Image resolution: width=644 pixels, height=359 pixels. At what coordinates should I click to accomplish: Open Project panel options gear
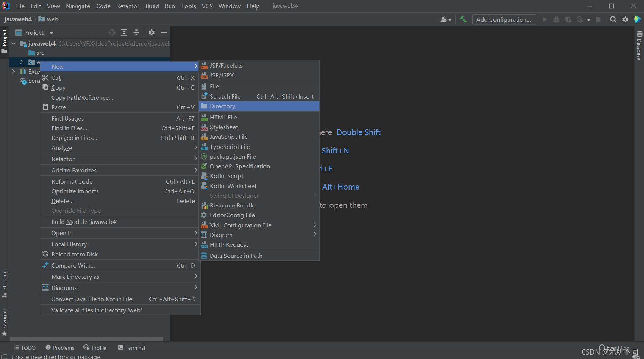coord(151,32)
